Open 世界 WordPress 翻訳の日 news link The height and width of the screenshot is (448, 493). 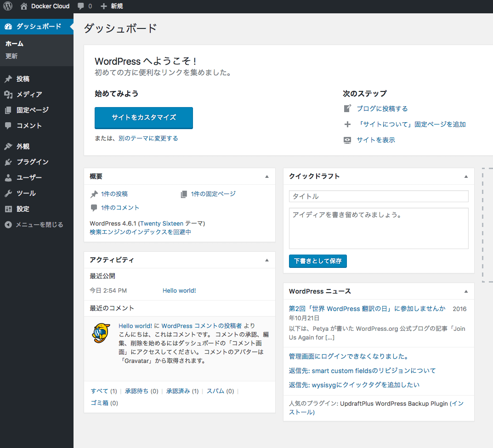click(367, 309)
